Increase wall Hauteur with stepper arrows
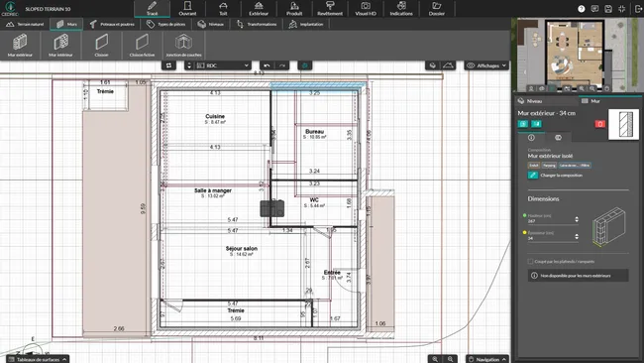The width and height of the screenshot is (644, 363). [577, 218]
